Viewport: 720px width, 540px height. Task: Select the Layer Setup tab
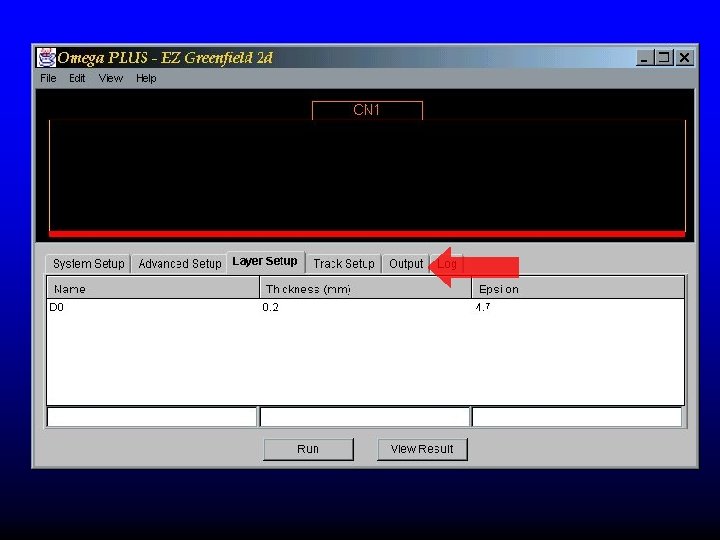click(265, 262)
